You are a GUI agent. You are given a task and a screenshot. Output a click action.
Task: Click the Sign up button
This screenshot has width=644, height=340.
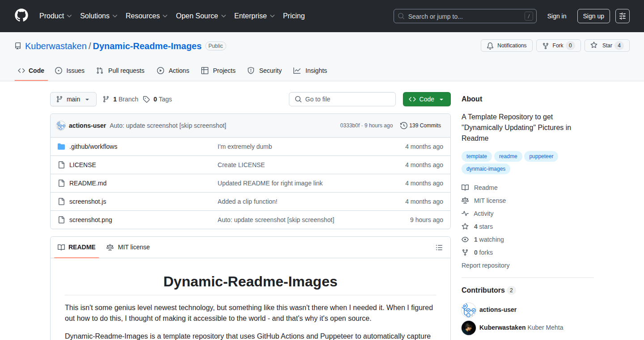[593, 16]
